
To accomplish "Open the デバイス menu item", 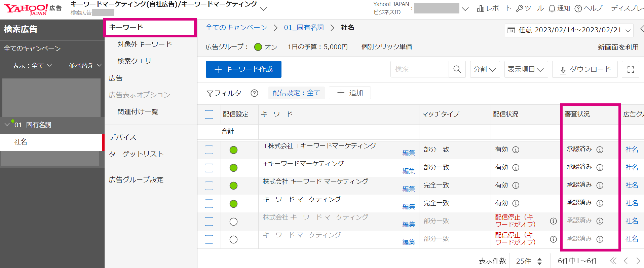I will click(123, 137).
